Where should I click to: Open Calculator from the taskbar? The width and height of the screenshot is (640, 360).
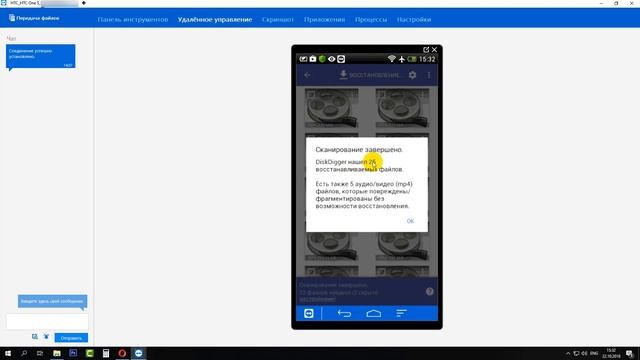click(106, 353)
